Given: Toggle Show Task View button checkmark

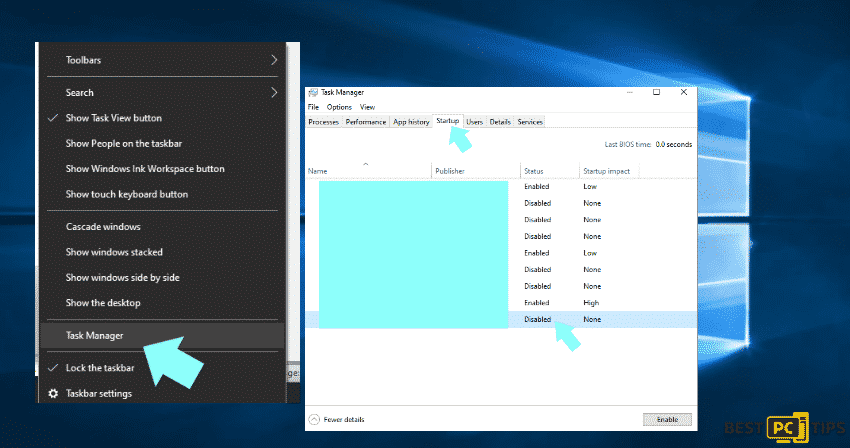Looking at the screenshot, I should pos(53,118).
